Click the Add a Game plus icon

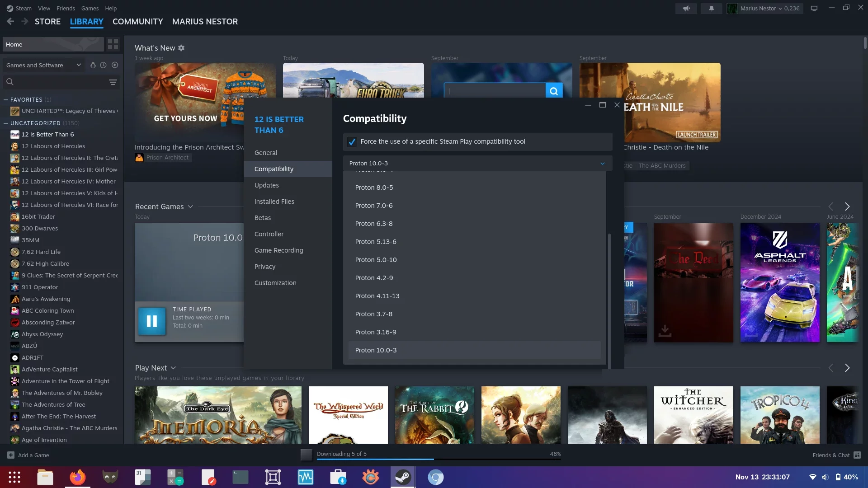11,455
